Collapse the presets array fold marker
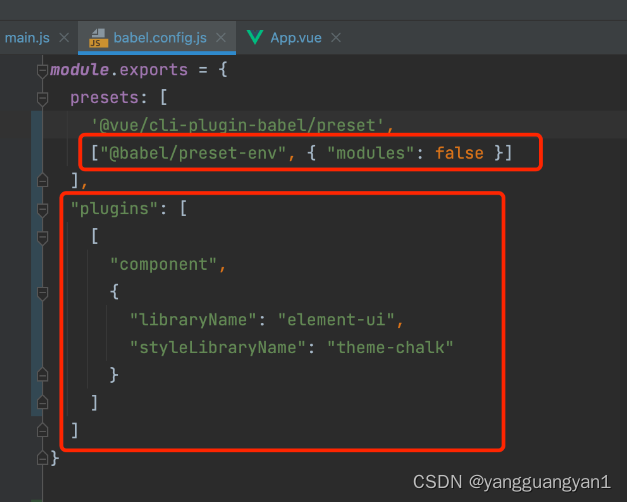The image size is (627, 502). (x=42, y=98)
